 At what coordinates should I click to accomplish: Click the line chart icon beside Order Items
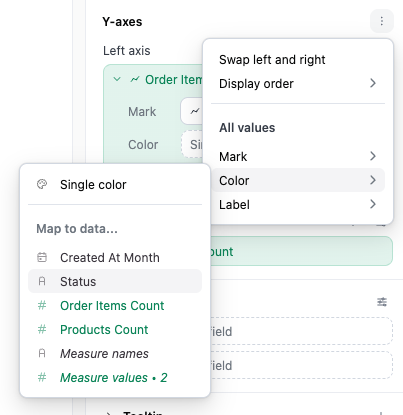click(135, 79)
